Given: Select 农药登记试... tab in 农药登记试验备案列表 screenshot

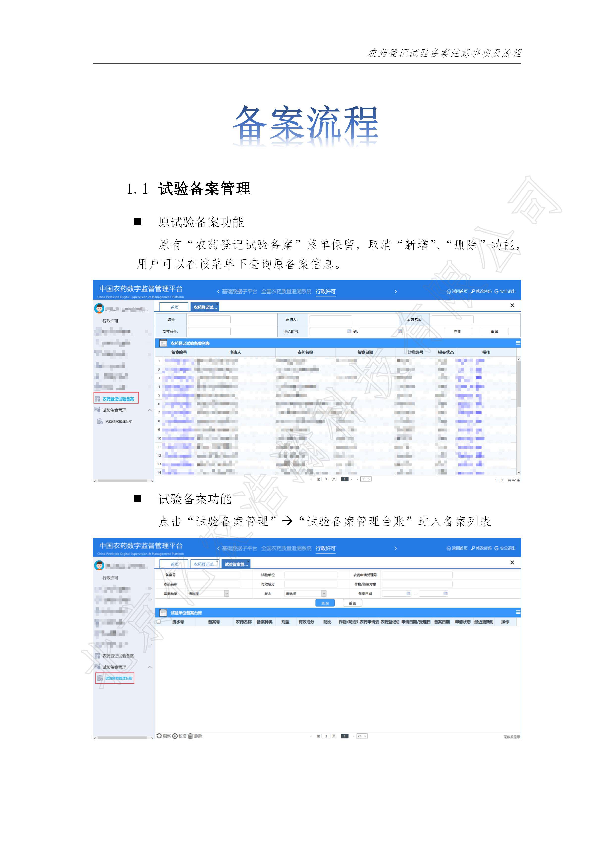Looking at the screenshot, I should (205, 307).
